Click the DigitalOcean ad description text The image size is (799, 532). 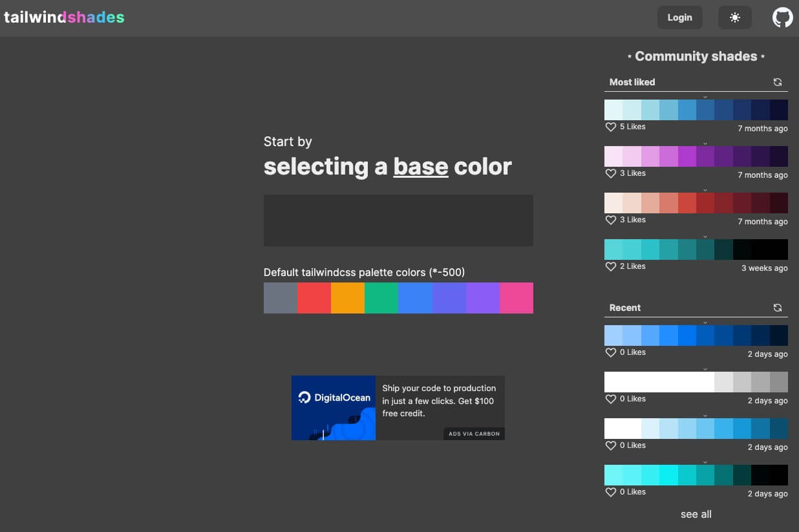tap(439, 401)
